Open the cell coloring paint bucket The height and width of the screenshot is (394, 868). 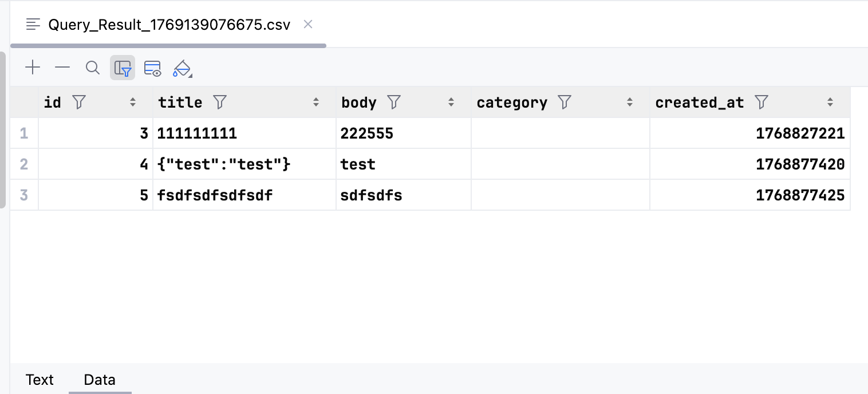[x=182, y=68]
